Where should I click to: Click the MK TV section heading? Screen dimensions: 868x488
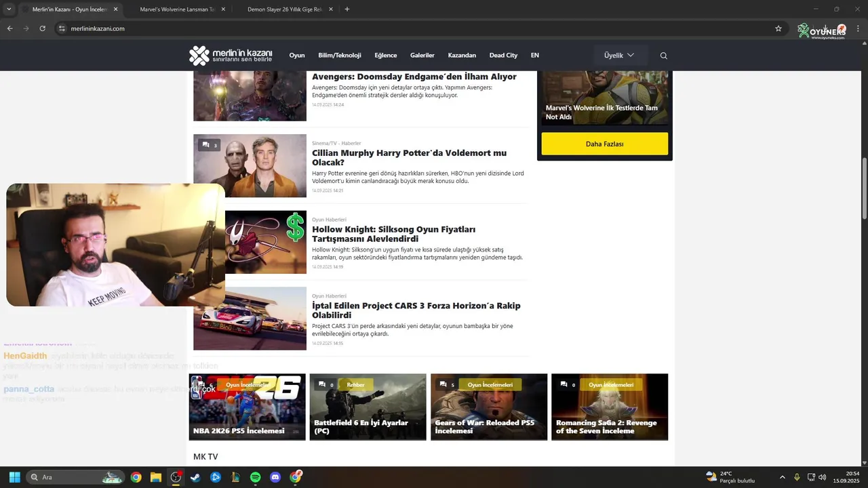pyautogui.click(x=205, y=457)
